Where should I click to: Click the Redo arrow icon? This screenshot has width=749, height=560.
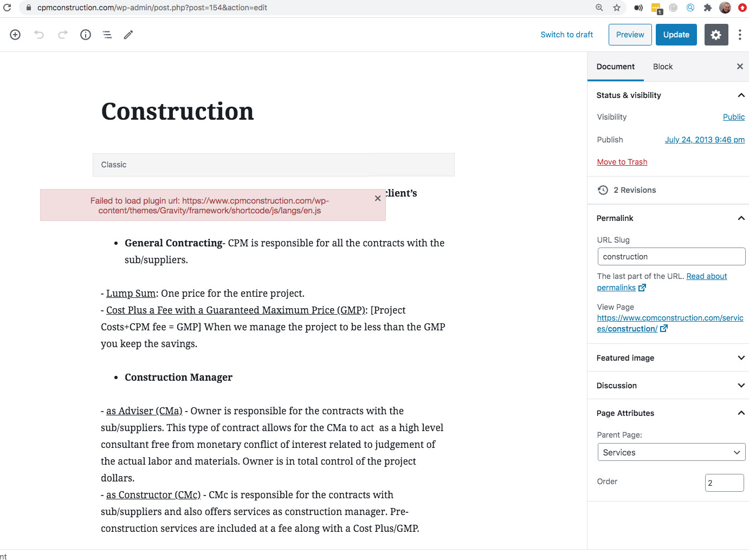[63, 35]
